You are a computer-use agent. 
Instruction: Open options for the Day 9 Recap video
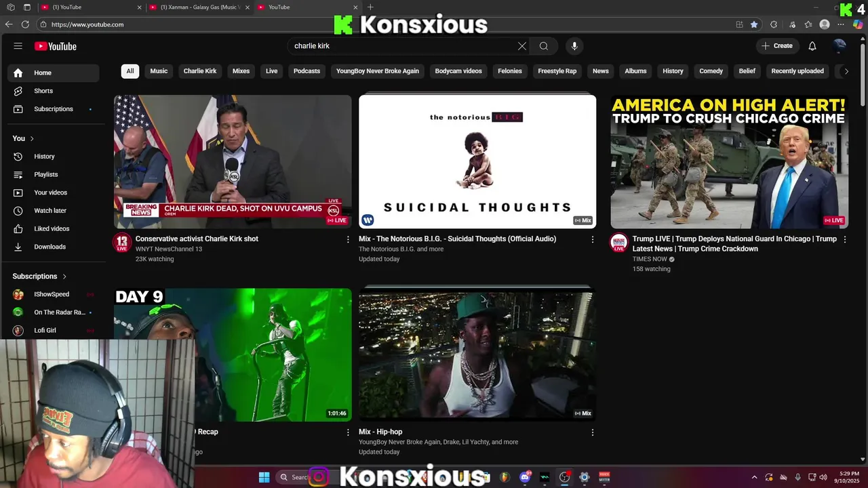pos(348,432)
